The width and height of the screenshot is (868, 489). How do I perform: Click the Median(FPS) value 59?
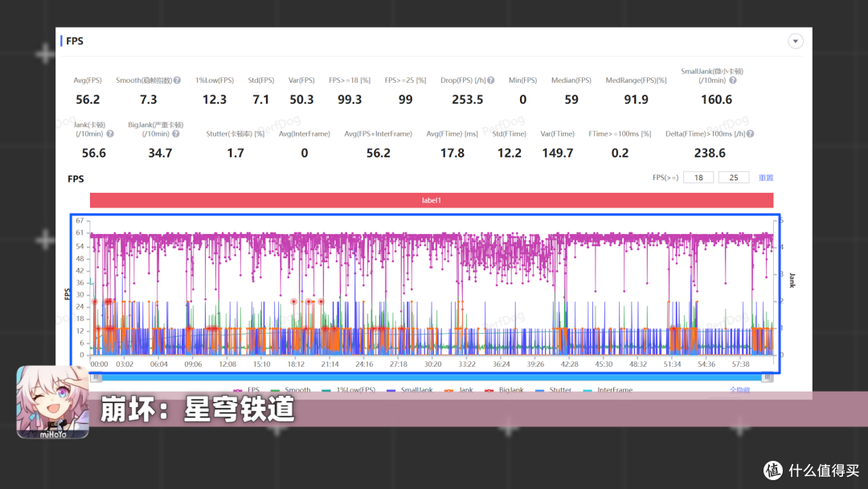[571, 100]
